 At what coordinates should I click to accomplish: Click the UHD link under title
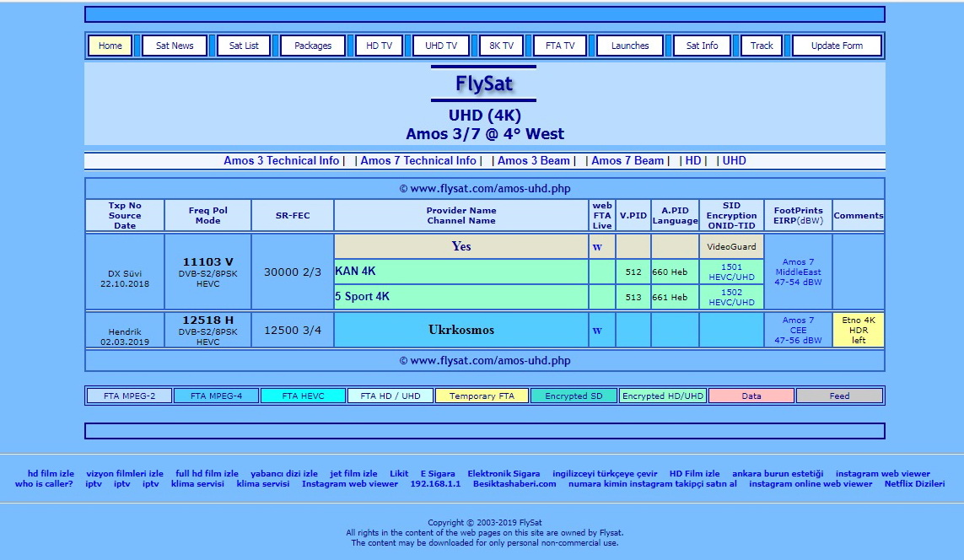point(734,160)
